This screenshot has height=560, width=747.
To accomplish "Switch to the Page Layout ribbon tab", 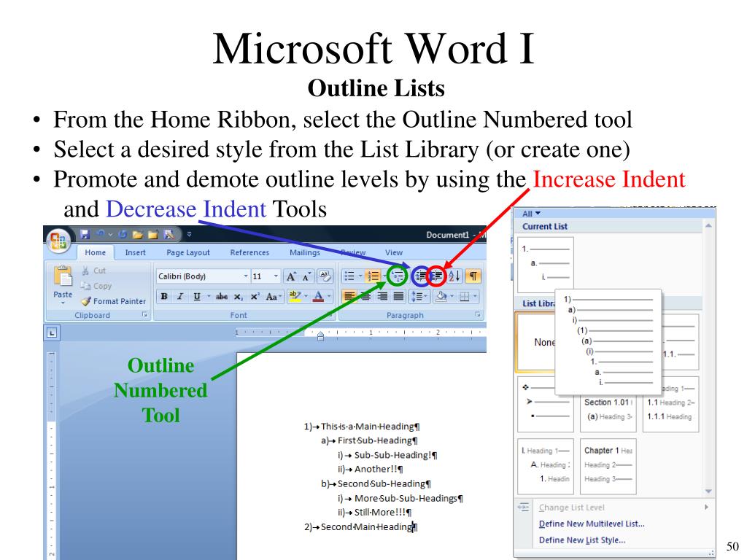I will 188,252.
